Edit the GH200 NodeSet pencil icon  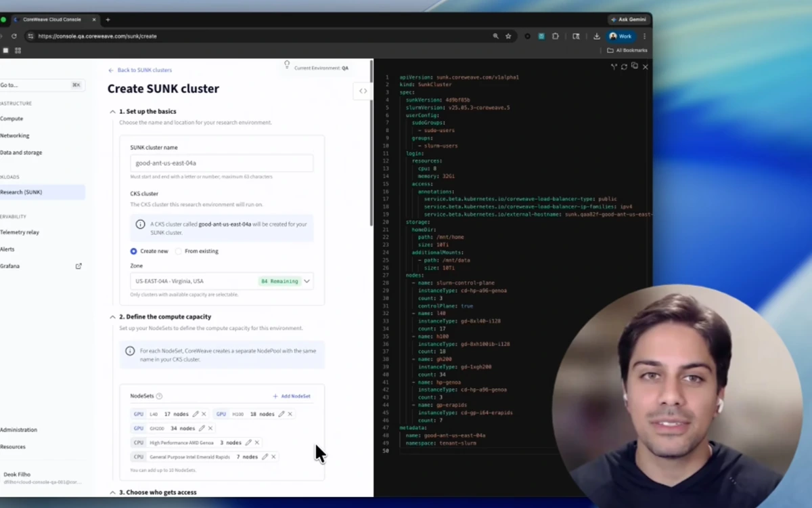click(x=202, y=428)
